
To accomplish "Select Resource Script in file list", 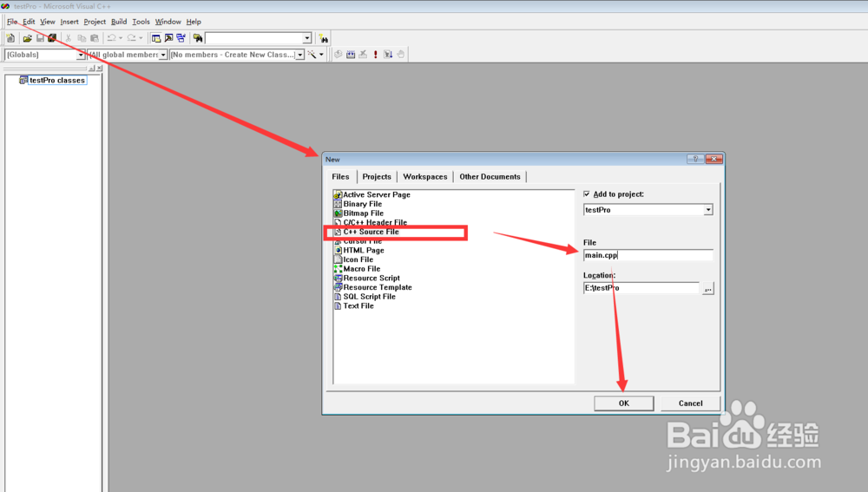I will pyautogui.click(x=367, y=278).
